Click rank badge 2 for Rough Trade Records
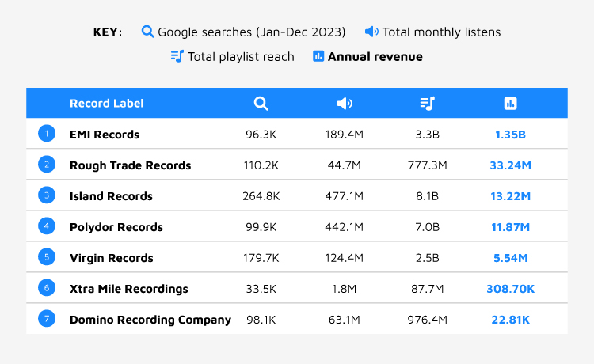Viewport: 594px width, 364px height. click(47, 165)
